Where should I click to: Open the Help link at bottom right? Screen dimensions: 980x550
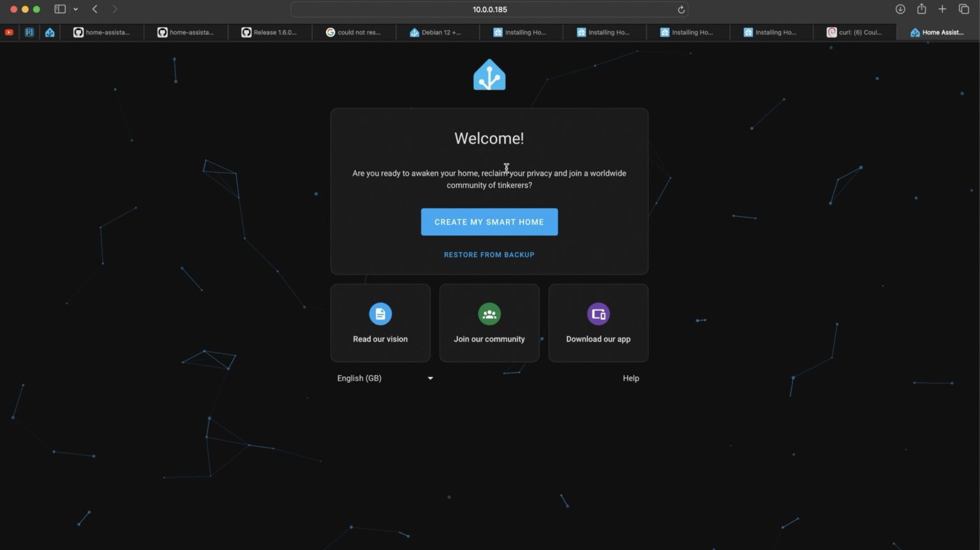click(x=630, y=378)
